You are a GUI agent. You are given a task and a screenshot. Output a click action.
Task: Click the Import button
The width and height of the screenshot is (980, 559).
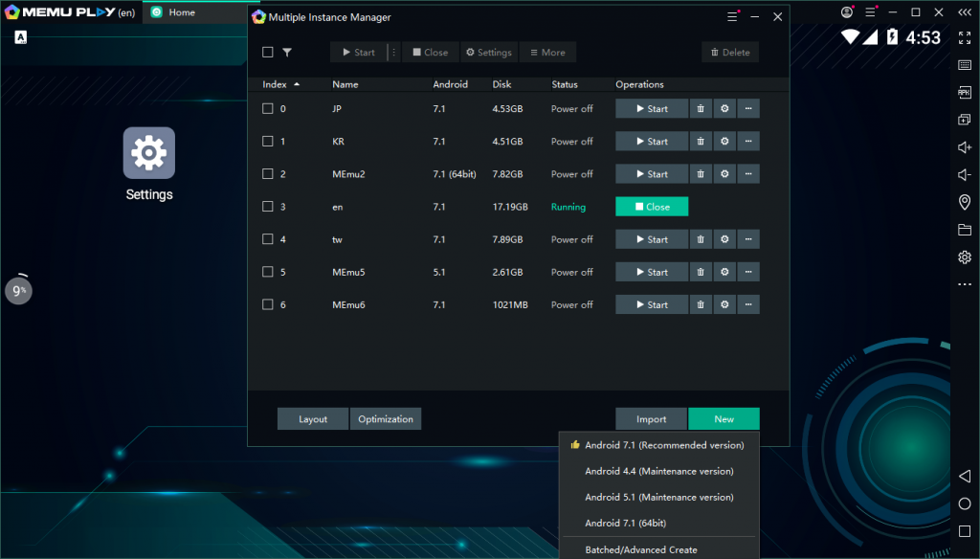651,419
